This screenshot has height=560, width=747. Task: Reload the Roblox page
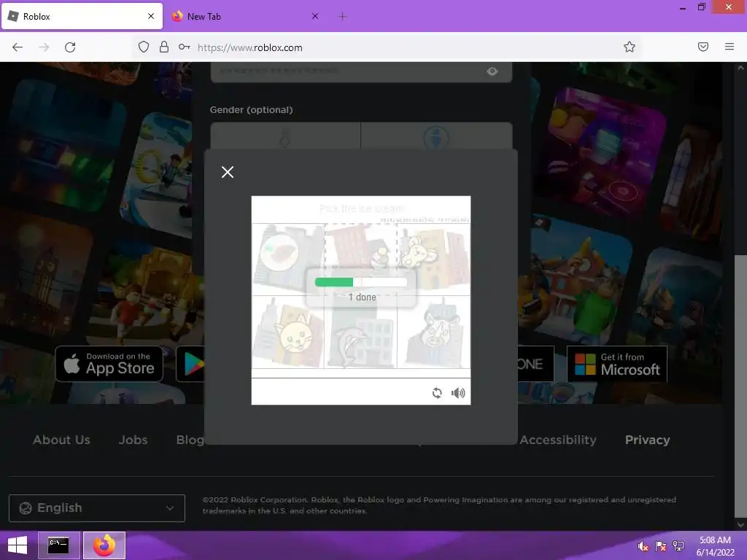pos(70,47)
